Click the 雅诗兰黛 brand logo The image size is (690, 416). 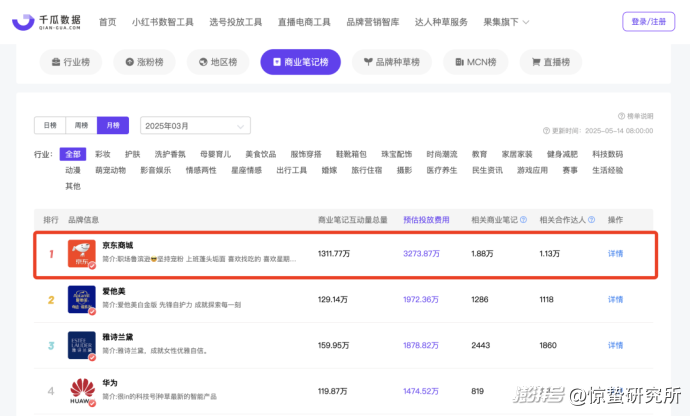(81, 345)
